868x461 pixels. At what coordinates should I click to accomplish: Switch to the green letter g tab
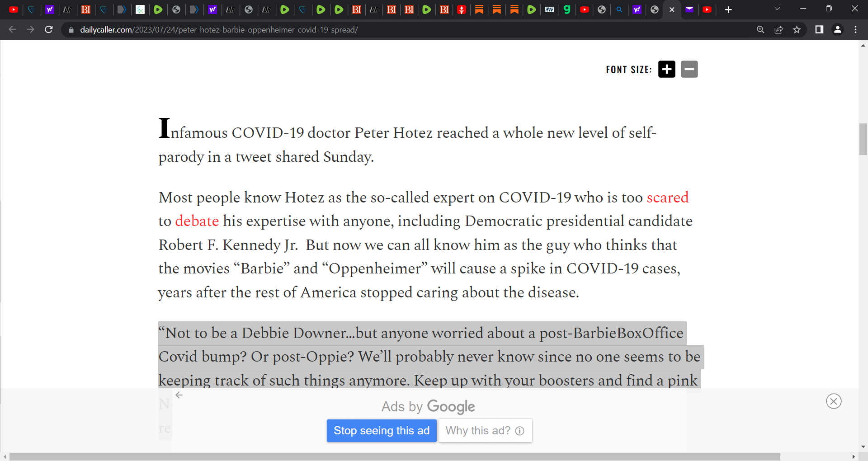coord(567,9)
